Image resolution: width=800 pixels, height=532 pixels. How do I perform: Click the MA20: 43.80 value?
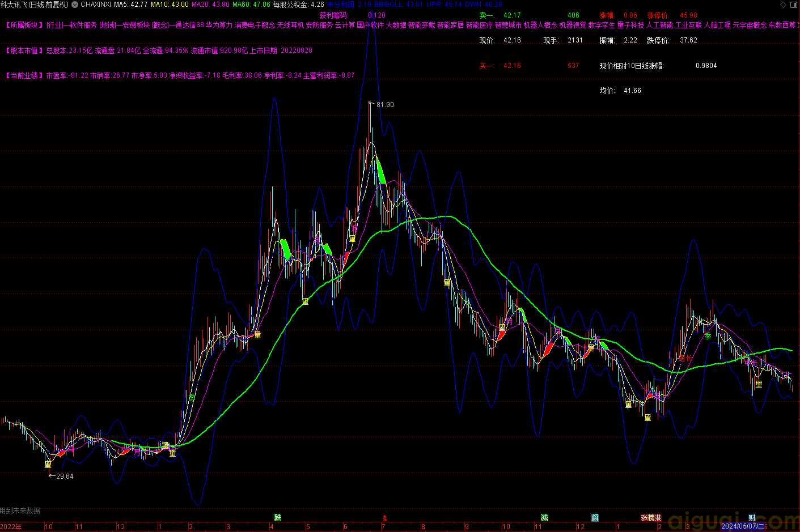point(210,5)
